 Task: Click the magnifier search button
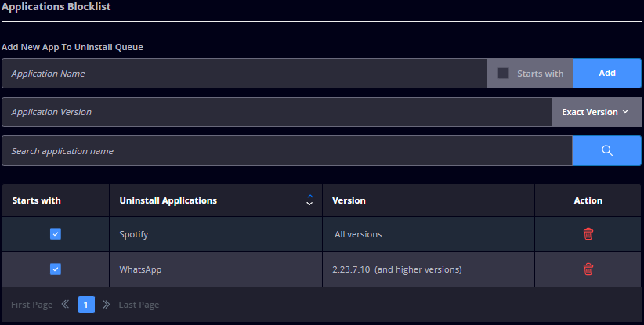click(607, 150)
